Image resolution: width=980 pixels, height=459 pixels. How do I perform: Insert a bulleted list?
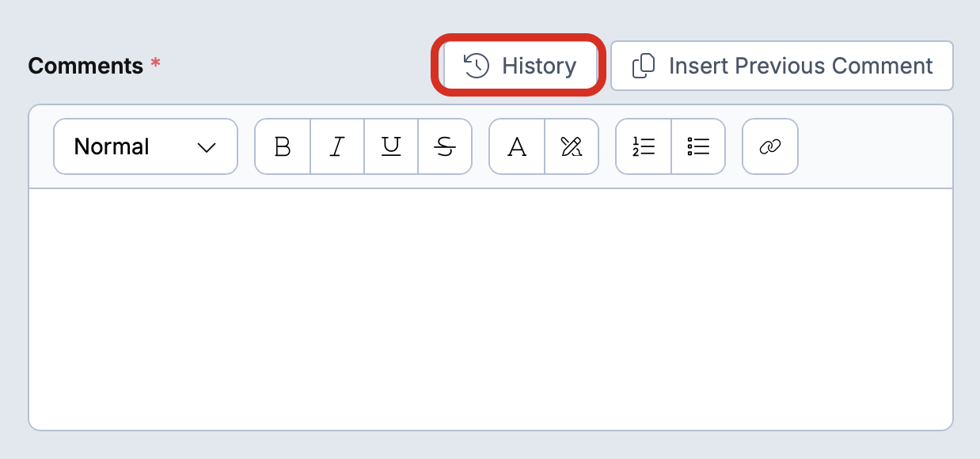tap(698, 146)
